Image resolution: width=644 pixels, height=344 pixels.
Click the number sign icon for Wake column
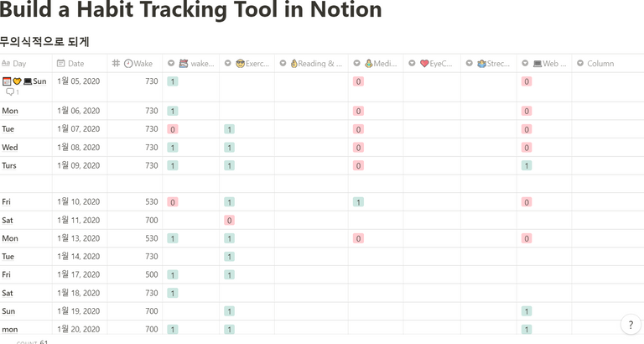pyautogui.click(x=116, y=63)
